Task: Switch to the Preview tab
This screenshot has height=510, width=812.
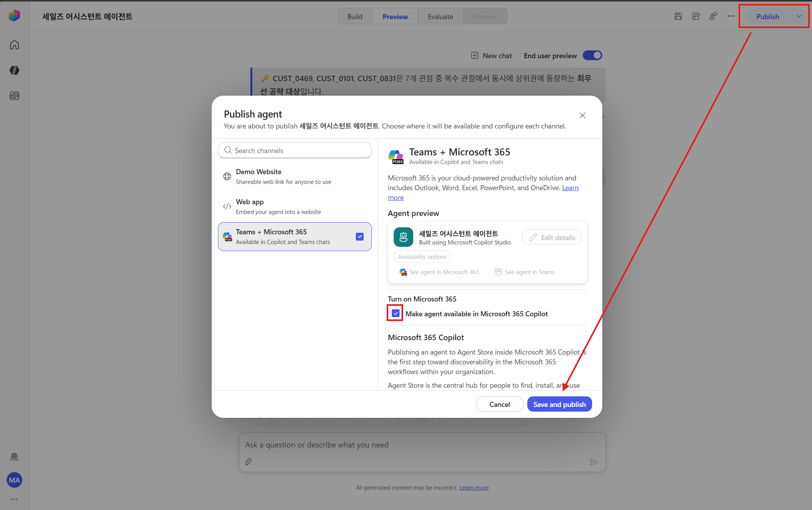Action: pos(395,16)
